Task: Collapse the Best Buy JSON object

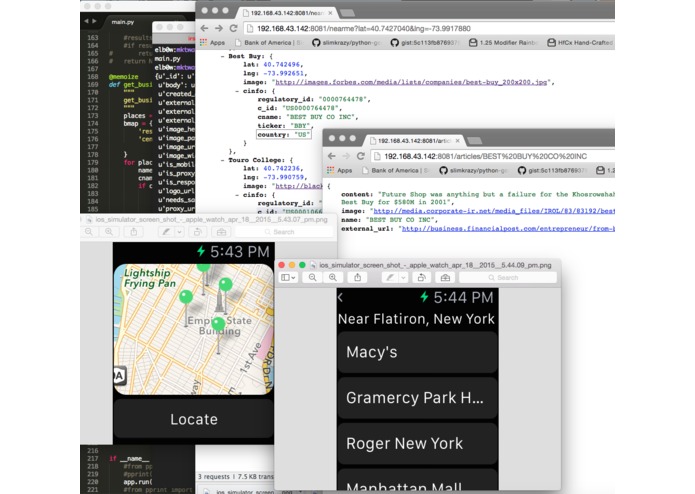Action: point(223,56)
